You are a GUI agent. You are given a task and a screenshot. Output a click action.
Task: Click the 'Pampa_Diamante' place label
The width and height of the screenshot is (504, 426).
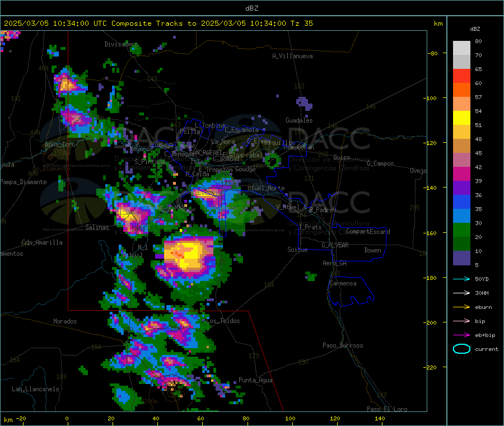(23, 182)
